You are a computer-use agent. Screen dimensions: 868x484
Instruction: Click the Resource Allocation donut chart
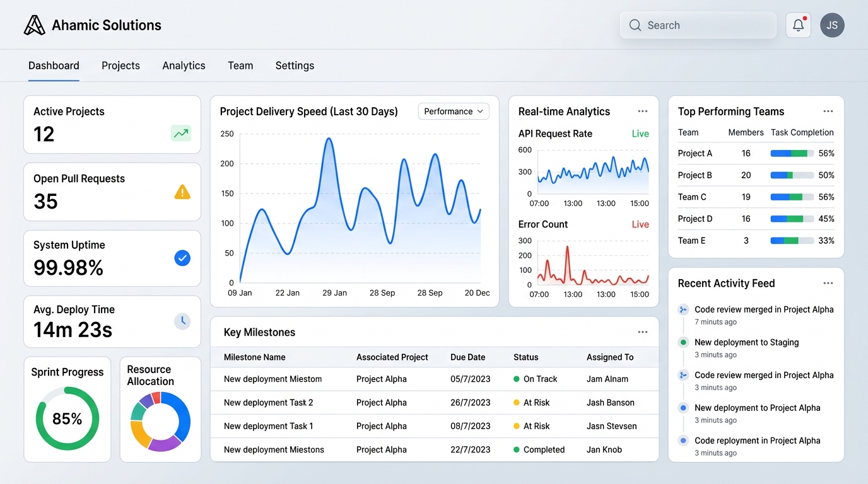[160, 422]
